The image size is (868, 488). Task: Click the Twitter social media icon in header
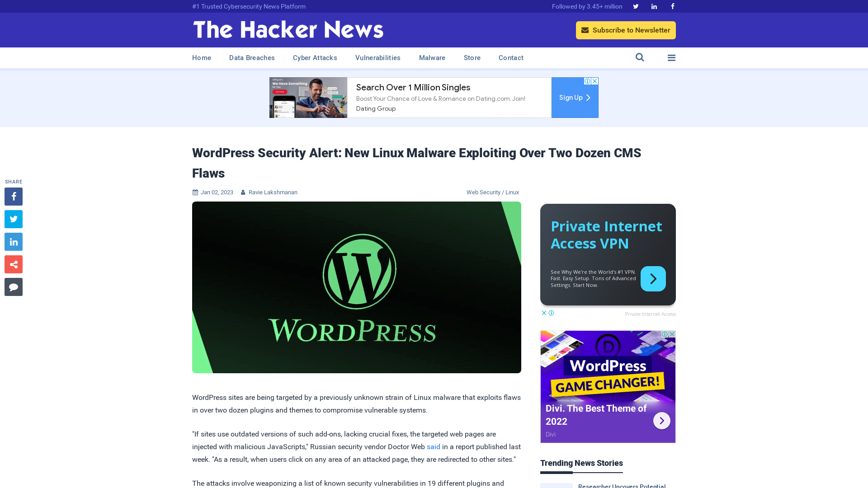click(636, 6)
